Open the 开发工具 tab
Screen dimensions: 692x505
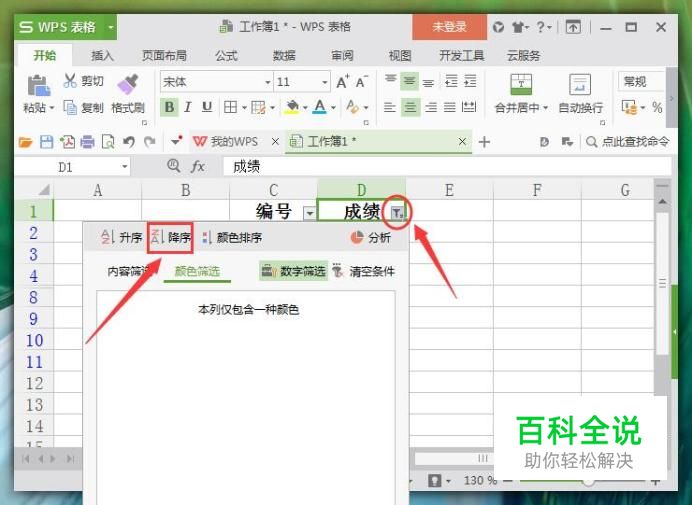(462, 56)
